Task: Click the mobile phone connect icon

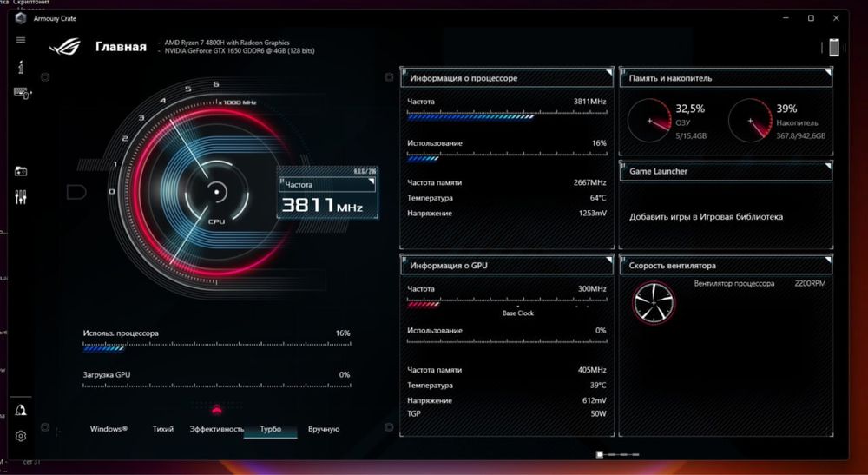Action: pyautogui.click(x=833, y=48)
